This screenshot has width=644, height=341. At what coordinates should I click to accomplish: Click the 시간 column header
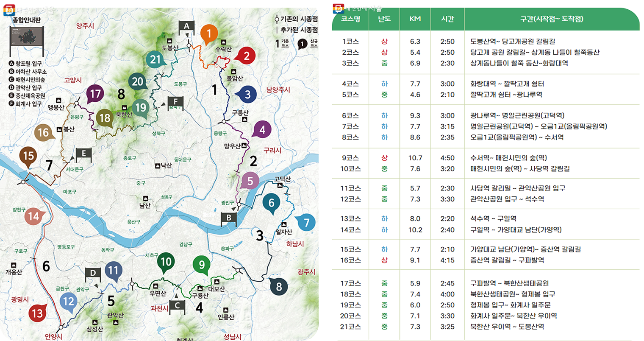(x=447, y=19)
